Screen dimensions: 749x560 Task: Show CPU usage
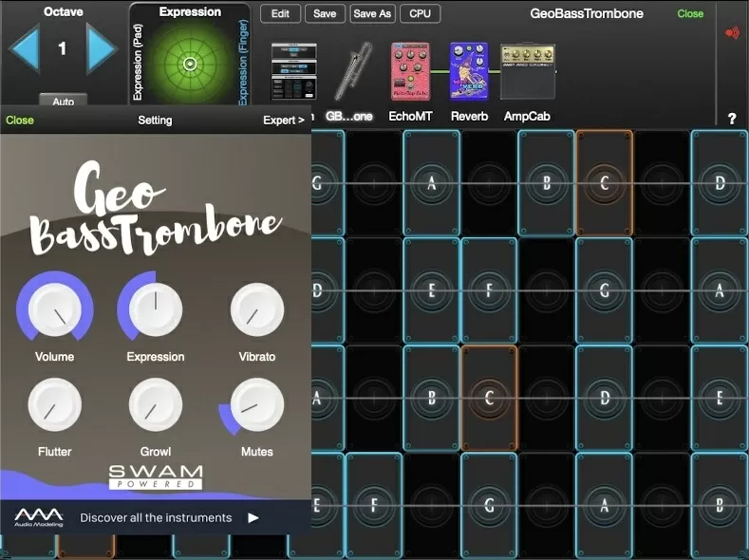coord(420,14)
